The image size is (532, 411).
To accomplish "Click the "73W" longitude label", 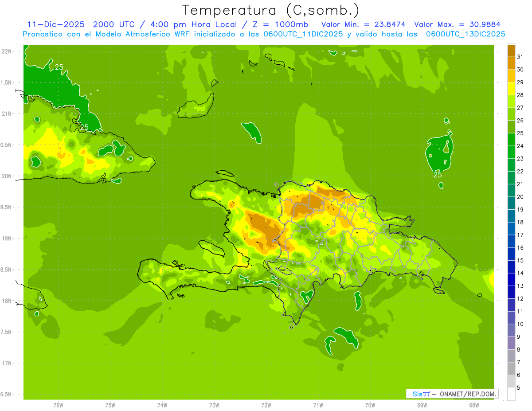I will coord(214,405).
